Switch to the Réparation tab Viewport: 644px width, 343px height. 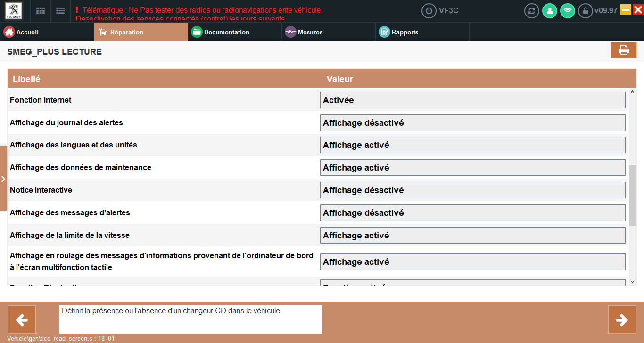[x=141, y=32]
